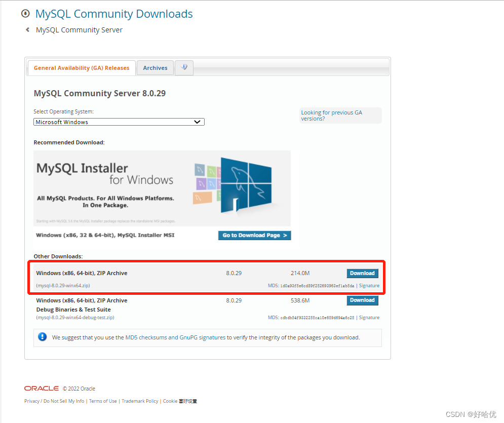This screenshot has height=423, width=504.
Task: Click the 214.0M size value
Action: [x=300, y=273]
